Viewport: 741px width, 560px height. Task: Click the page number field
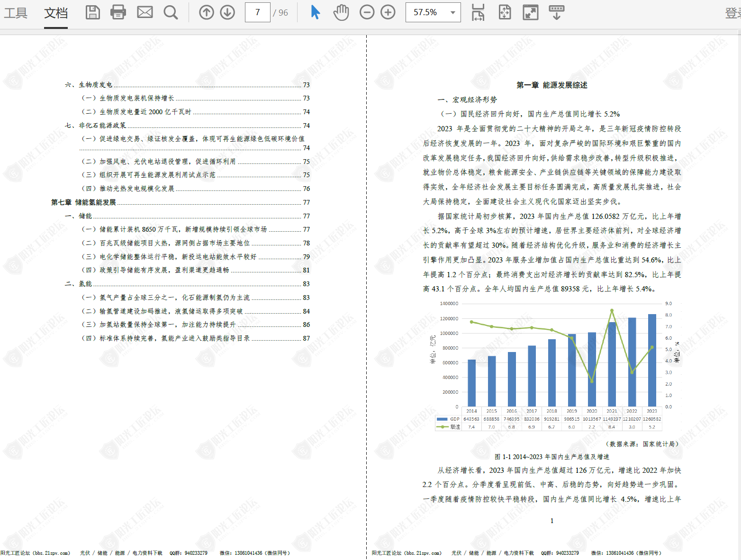257,12
